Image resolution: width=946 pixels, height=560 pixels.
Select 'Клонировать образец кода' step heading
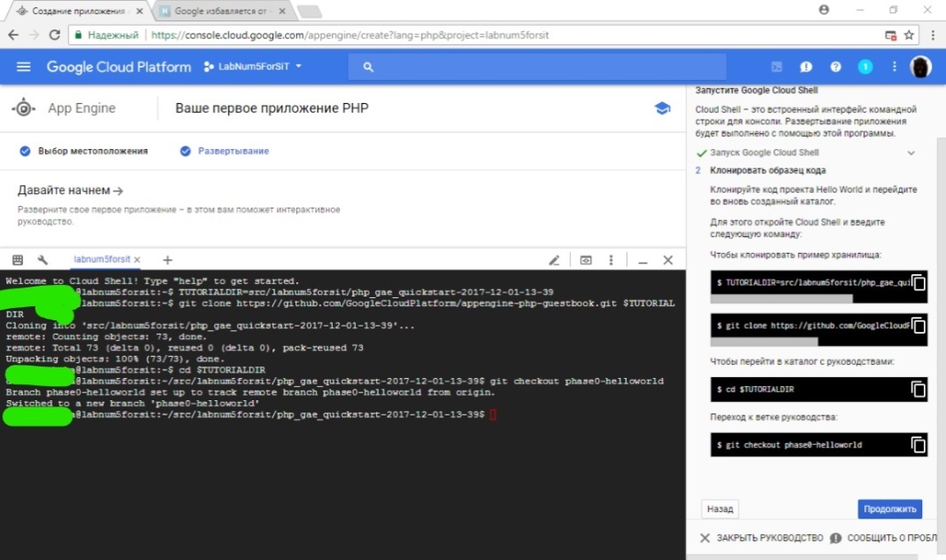tap(768, 170)
